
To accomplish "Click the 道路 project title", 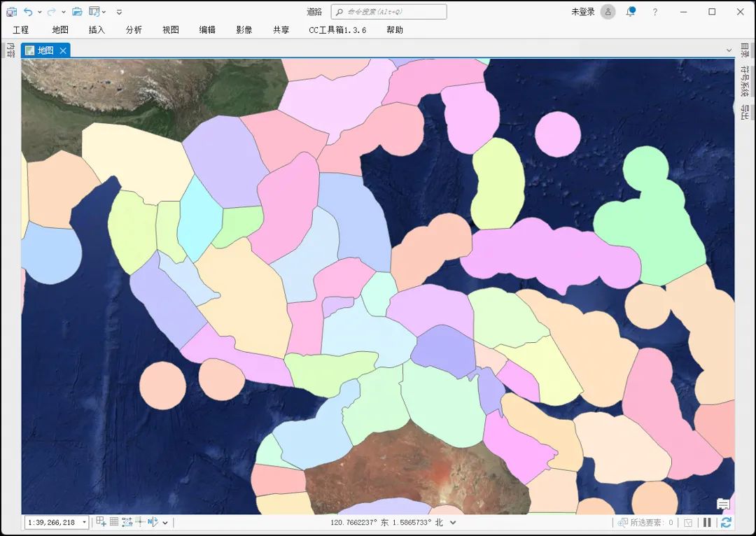I will pyautogui.click(x=314, y=12).
